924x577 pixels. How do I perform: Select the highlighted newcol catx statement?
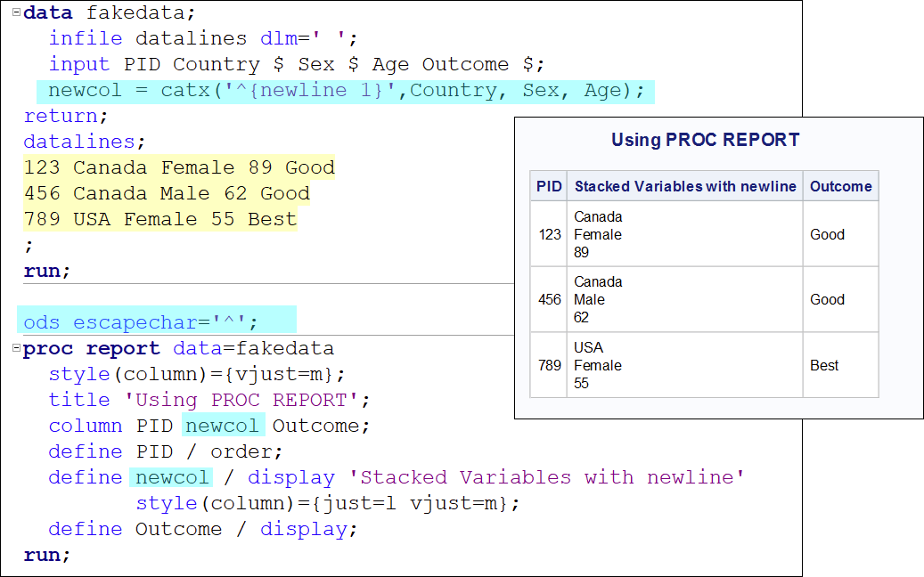click(346, 90)
